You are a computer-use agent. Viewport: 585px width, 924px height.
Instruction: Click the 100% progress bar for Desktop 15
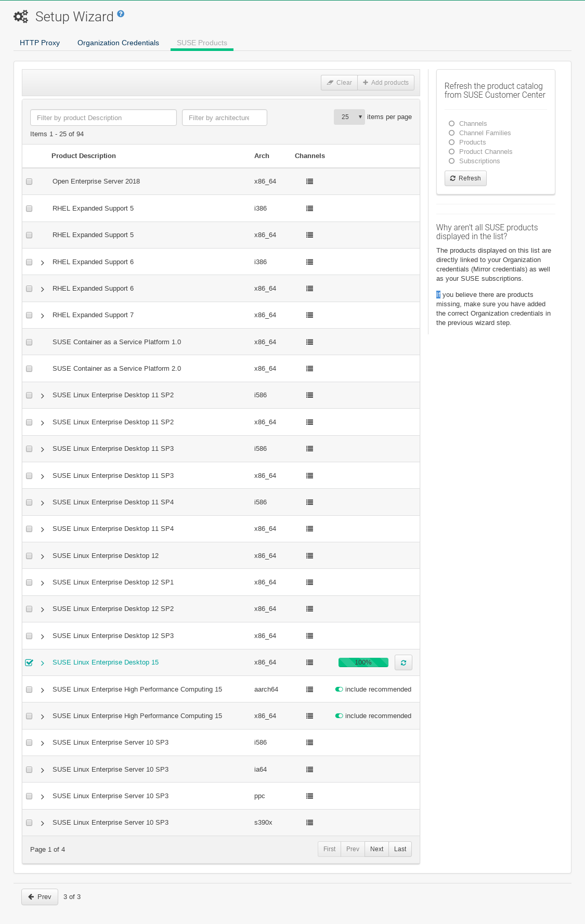(x=363, y=662)
